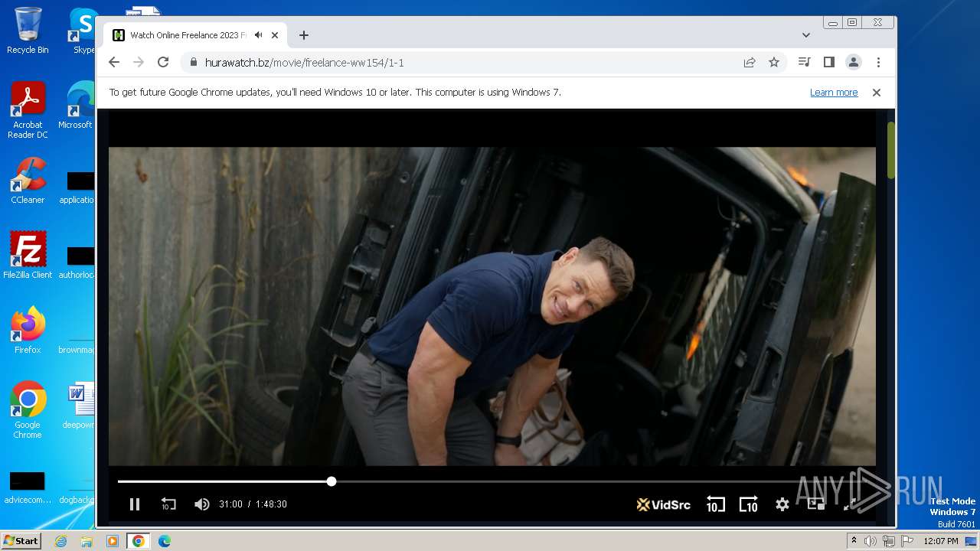Open Chrome media controls icon
980x551 pixels.
click(804, 63)
